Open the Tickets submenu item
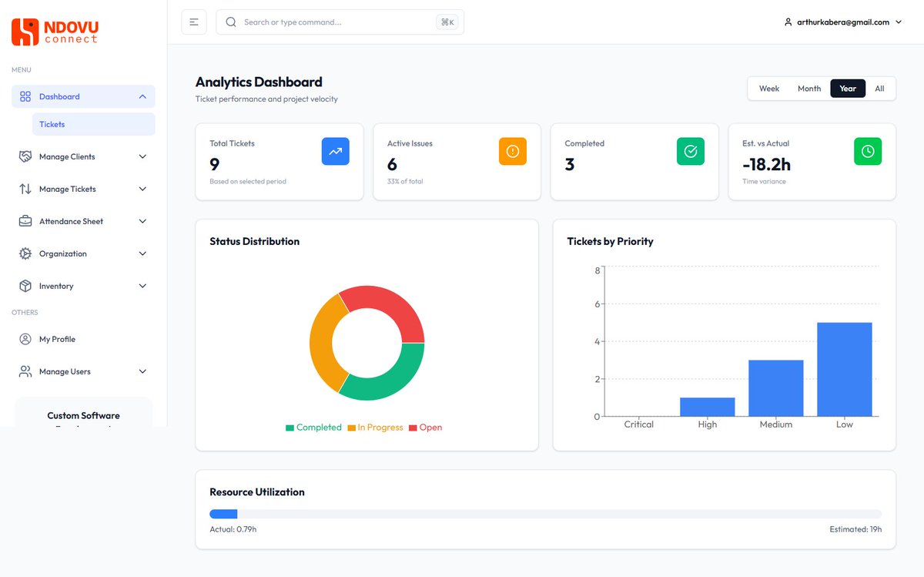This screenshot has width=924, height=577. [93, 124]
